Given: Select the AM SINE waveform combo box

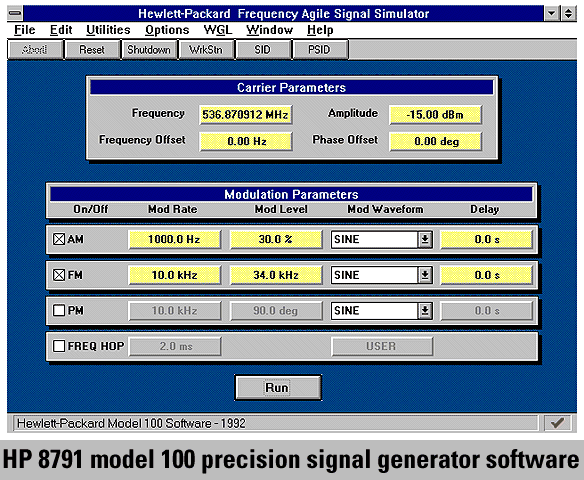Looking at the screenshot, I should (382, 239).
